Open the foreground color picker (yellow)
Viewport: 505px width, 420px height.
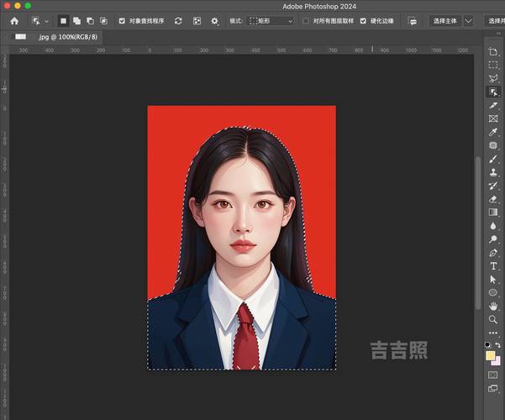(490, 355)
